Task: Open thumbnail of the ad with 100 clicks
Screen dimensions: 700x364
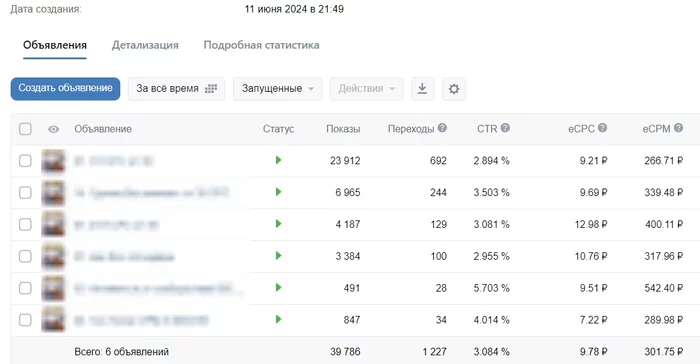Action: [x=53, y=257]
